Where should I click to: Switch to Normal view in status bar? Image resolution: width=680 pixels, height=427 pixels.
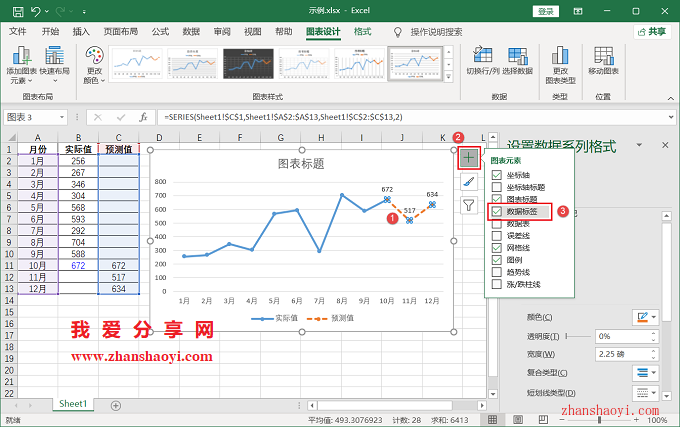(492, 420)
